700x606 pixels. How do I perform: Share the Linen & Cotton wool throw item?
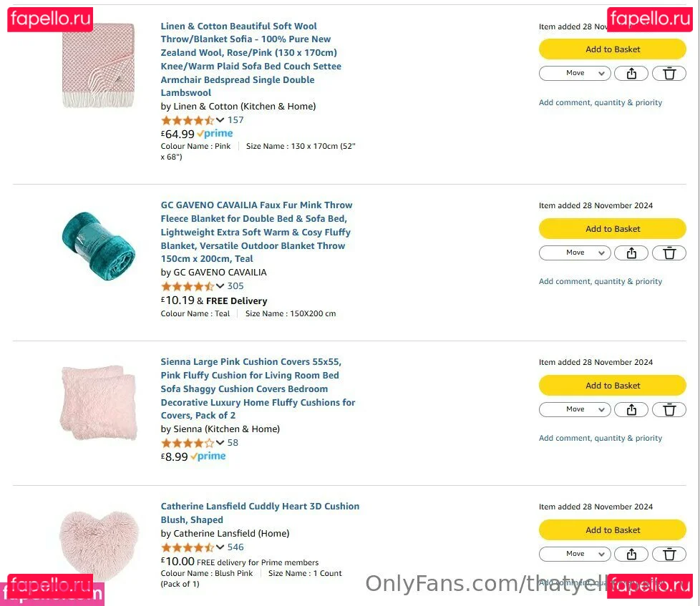coord(631,73)
